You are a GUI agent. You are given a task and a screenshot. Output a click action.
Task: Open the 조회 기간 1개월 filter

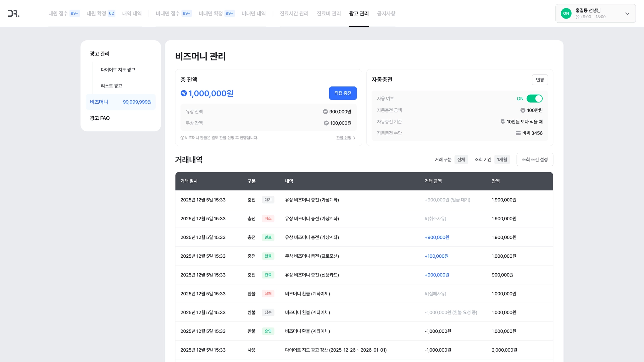502,160
